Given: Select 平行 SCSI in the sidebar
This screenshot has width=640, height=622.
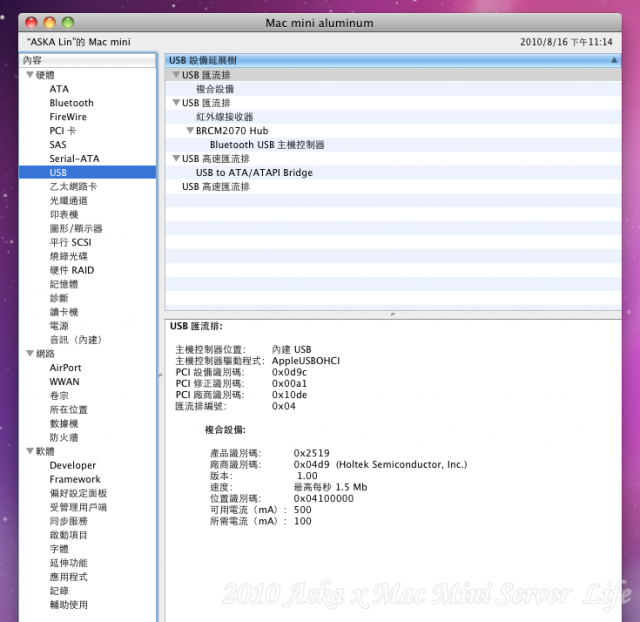Looking at the screenshot, I should (x=71, y=242).
